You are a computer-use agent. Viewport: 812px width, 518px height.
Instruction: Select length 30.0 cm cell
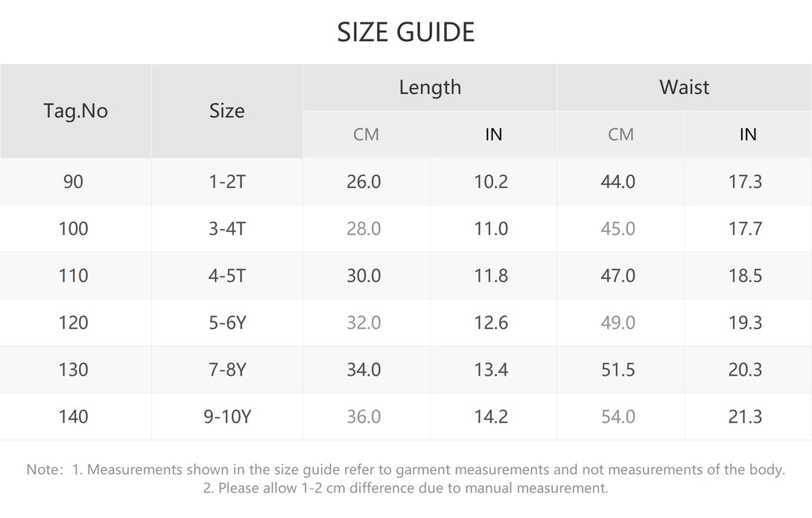click(x=366, y=276)
